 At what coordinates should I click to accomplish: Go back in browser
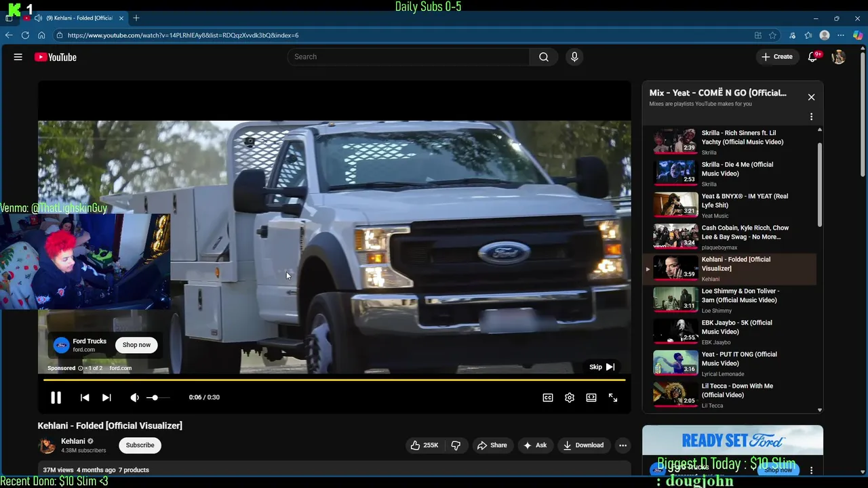9,35
